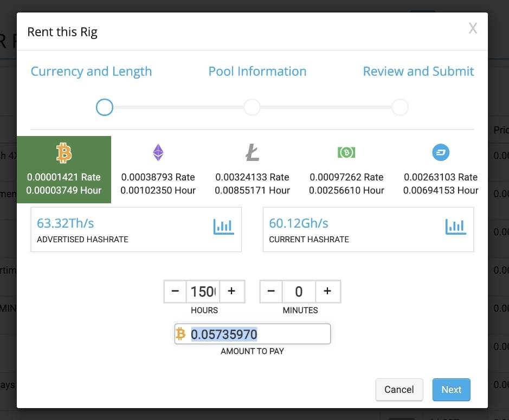
Task: Open the advertised hashrate chart icon
Action: tap(223, 227)
